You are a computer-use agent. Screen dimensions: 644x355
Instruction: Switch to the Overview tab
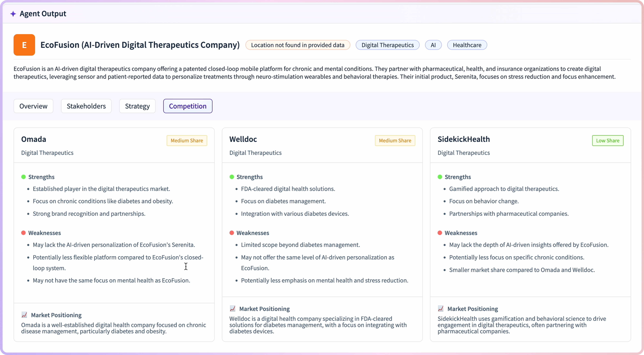click(x=33, y=106)
